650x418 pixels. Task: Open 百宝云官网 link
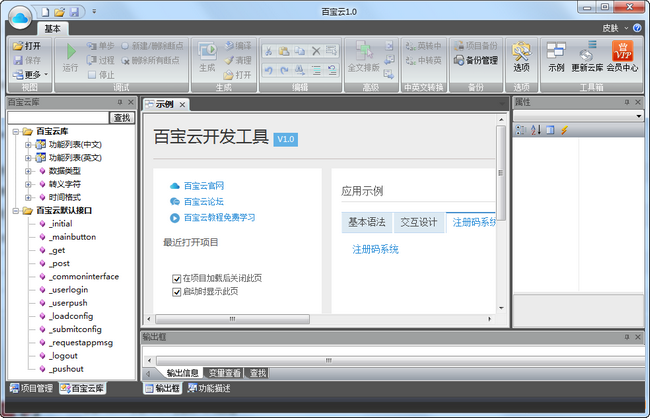point(204,186)
